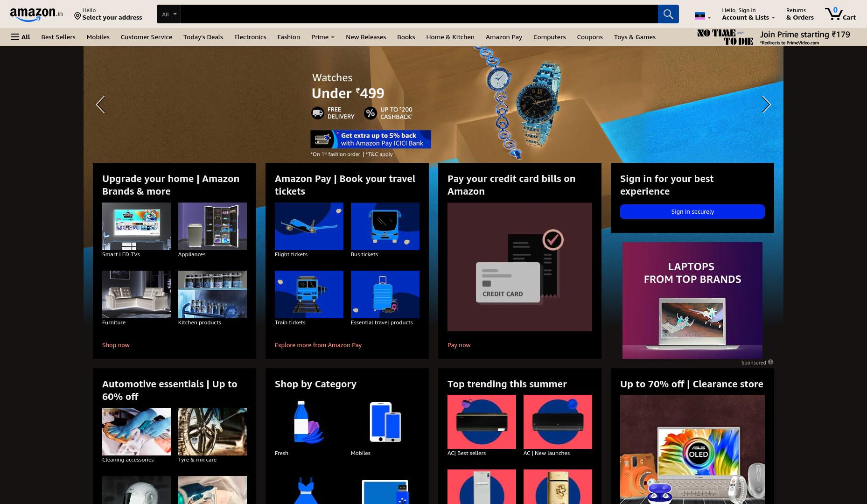Open the language flag dropdown
867x504 pixels.
[x=703, y=16]
